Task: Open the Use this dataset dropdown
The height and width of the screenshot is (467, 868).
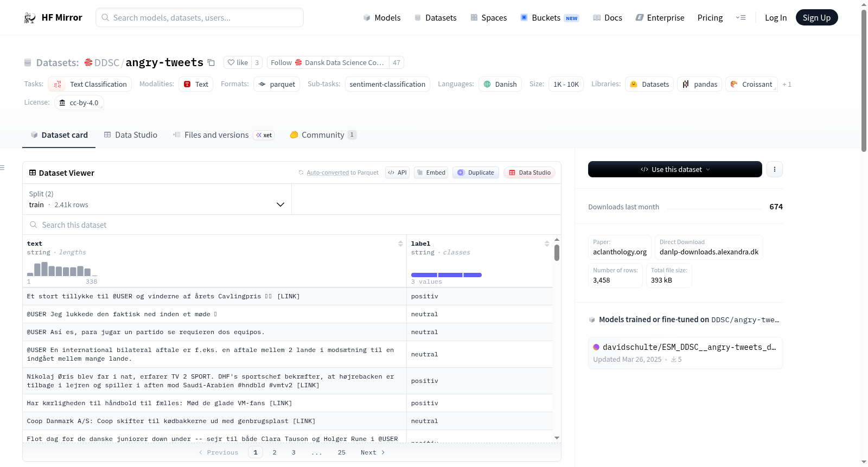Action: (675, 169)
